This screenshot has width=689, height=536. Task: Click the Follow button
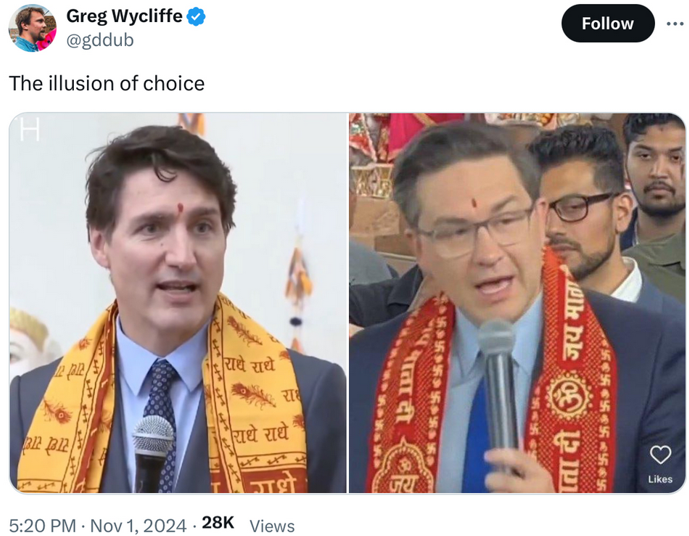(x=608, y=23)
